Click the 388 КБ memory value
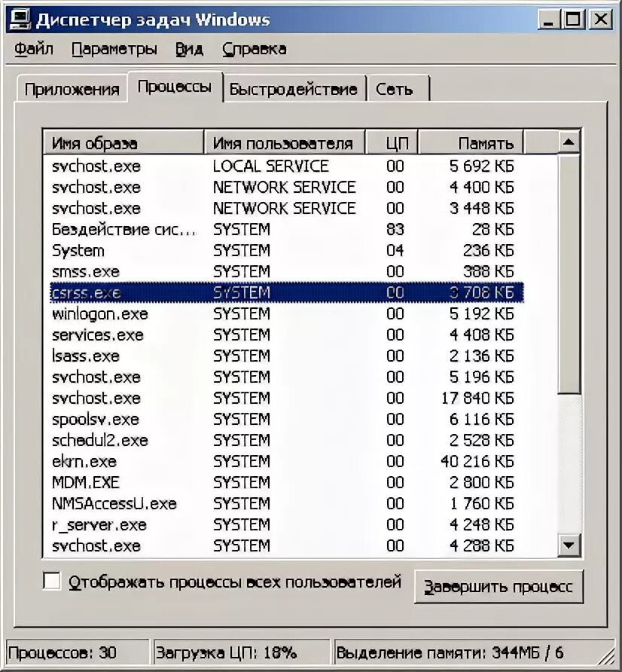Viewport: 622px width, 672px height. (489, 271)
